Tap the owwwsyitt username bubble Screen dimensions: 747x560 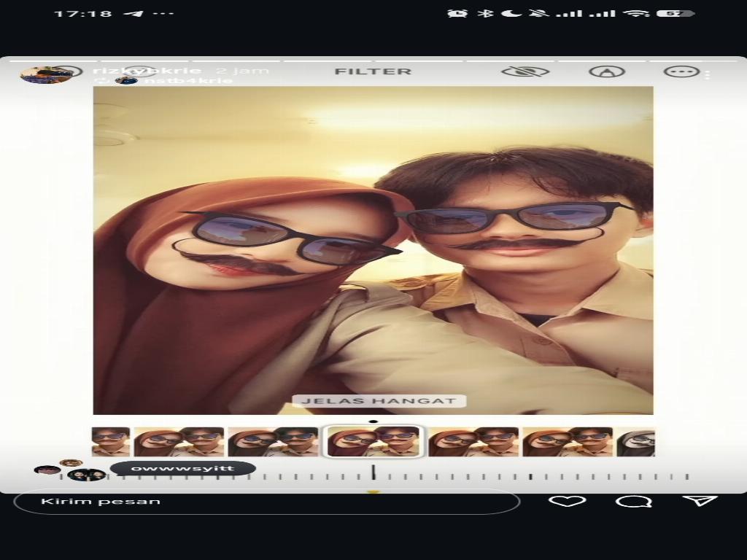pyautogui.click(x=182, y=469)
